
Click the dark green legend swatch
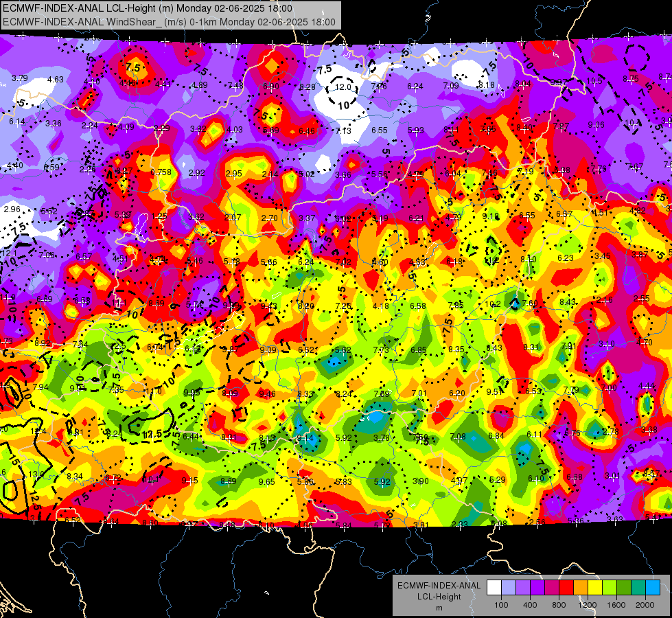[624, 588]
